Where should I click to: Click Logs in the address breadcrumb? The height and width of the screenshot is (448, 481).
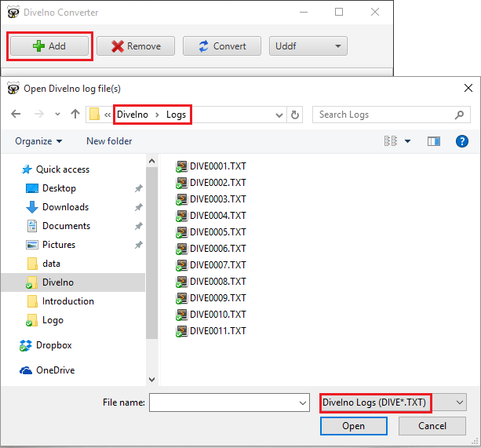pos(176,115)
